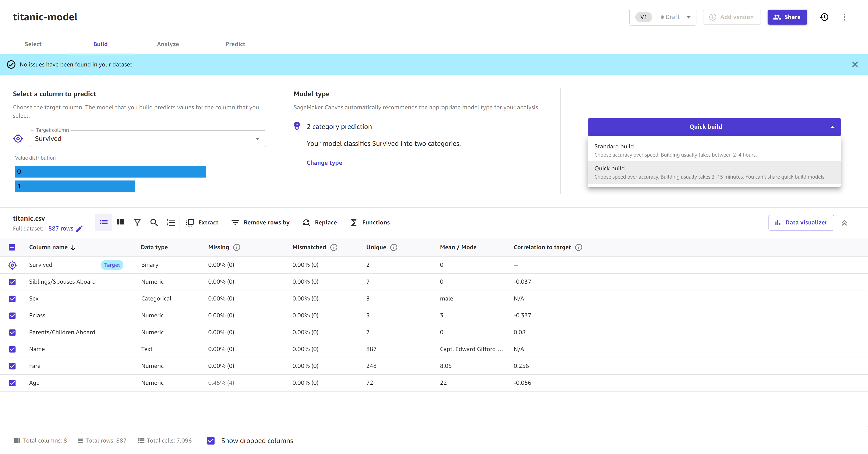Click the column chooser icon in toolbar
Screen dimensions: 868x454
tap(121, 222)
